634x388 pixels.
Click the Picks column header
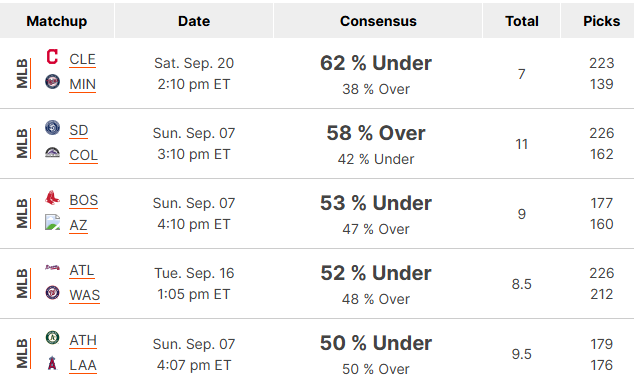pos(601,21)
